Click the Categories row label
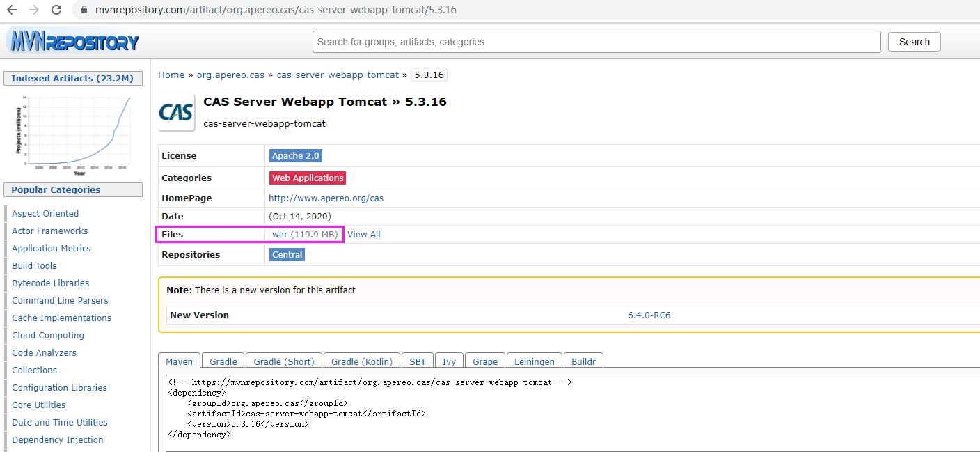This screenshot has width=980, height=452. pos(187,178)
